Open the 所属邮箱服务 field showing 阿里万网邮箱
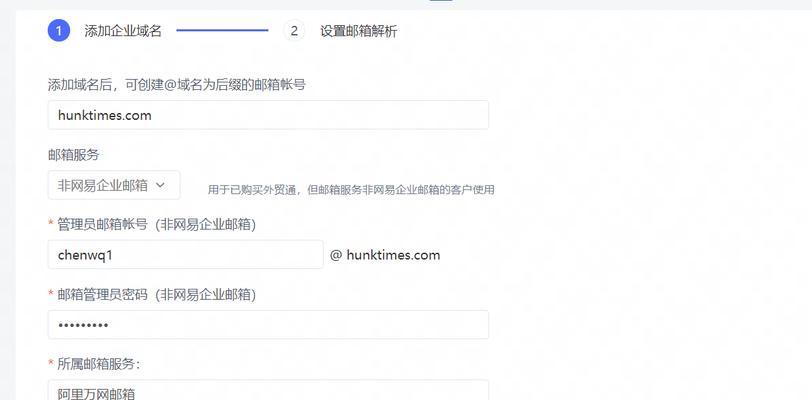 pyautogui.click(x=268, y=390)
